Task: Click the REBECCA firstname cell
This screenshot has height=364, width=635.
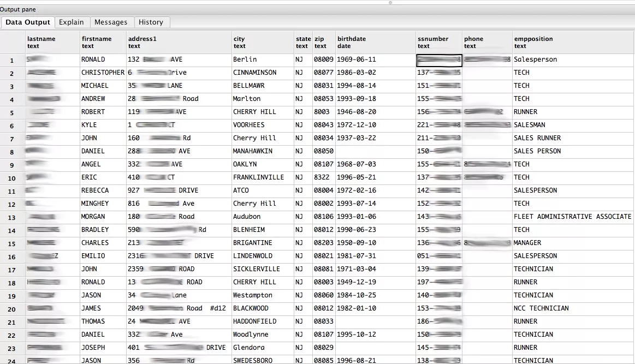Action: click(x=103, y=190)
